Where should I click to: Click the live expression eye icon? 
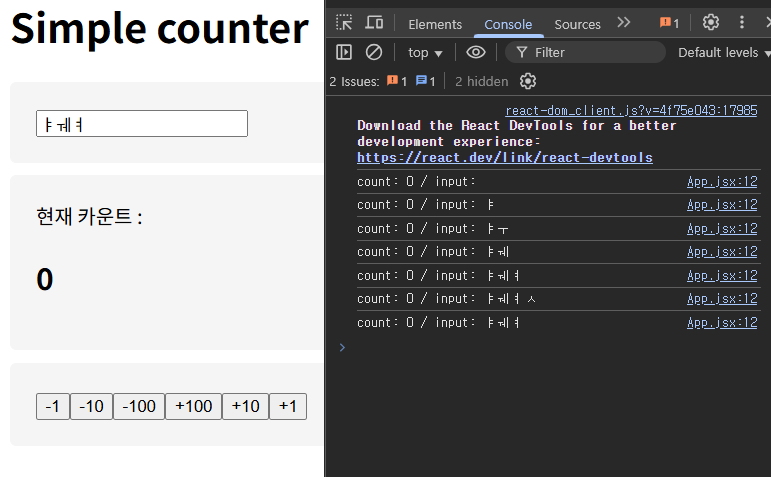tap(475, 52)
